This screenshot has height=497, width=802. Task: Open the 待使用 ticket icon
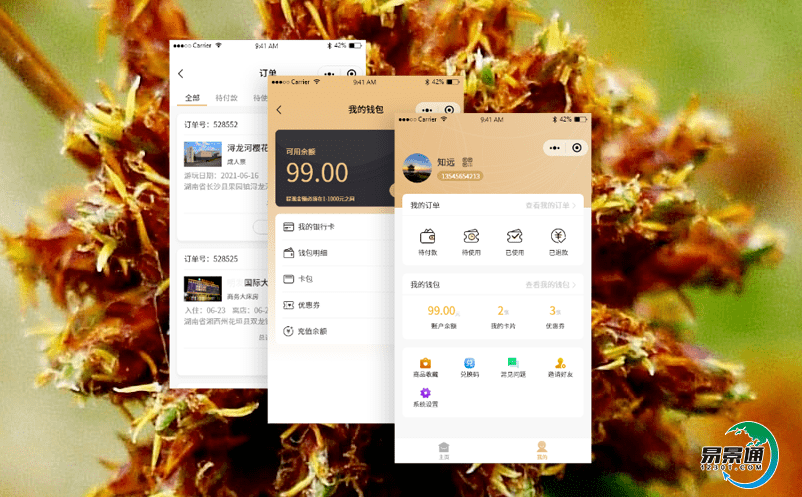coord(471,236)
